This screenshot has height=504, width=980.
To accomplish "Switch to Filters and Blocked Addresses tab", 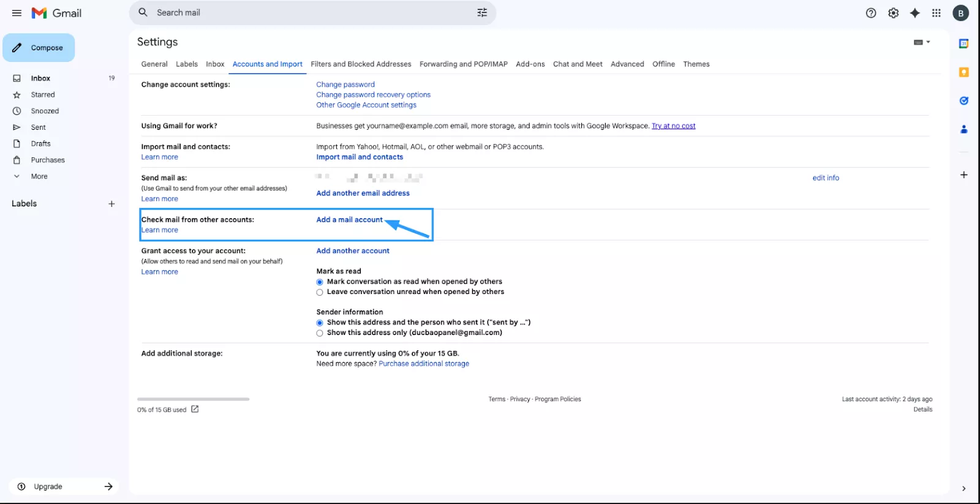I will (x=361, y=64).
